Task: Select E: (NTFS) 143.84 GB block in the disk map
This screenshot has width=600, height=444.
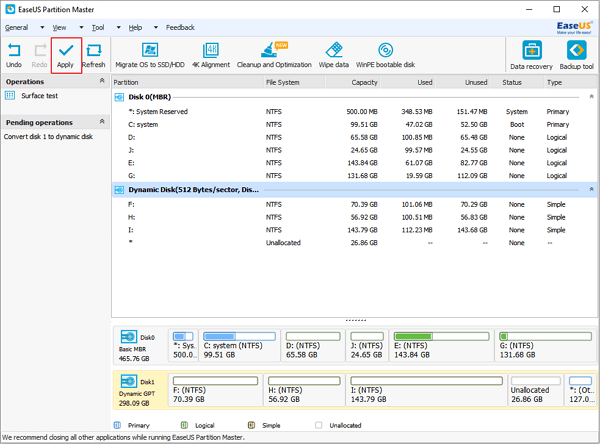Action: click(x=442, y=345)
